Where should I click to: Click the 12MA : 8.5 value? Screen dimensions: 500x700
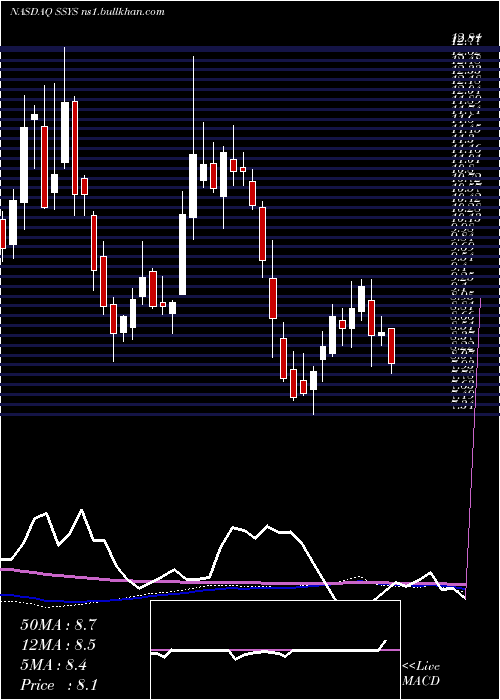tap(58, 645)
